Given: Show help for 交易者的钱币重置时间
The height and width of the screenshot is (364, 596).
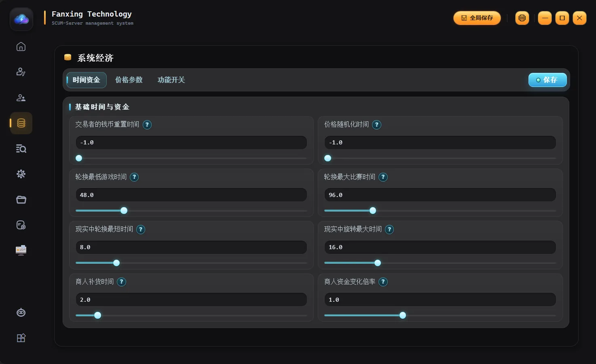Looking at the screenshot, I should pyautogui.click(x=147, y=125).
